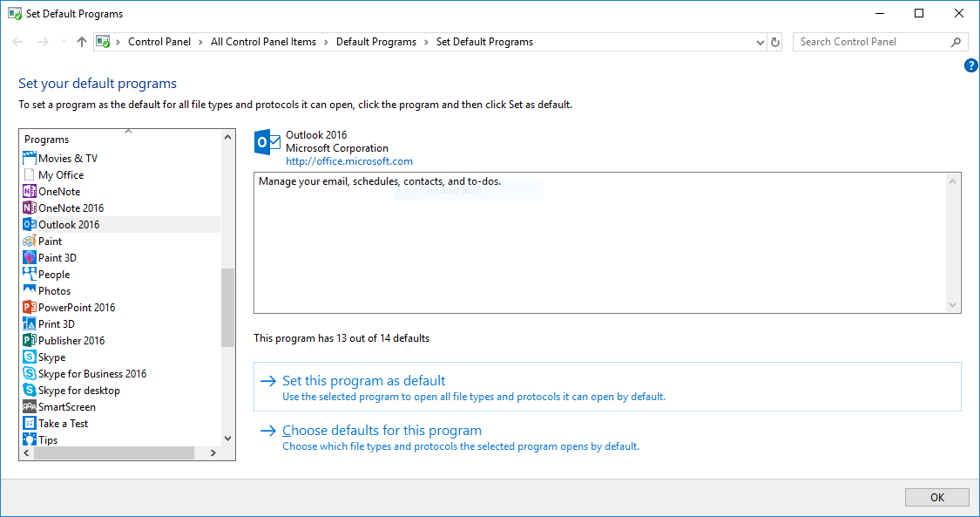This screenshot has height=517, width=980.
Task: Go to Control Panel breadcrumb
Action: [x=159, y=42]
